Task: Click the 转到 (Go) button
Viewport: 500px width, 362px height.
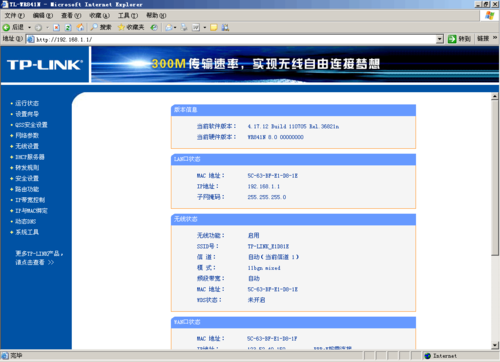Action: coord(459,39)
